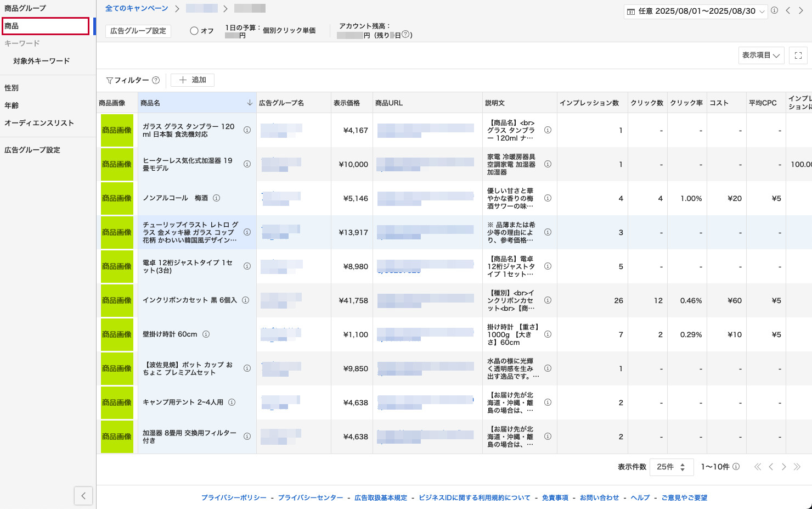This screenshot has height=509, width=812.
Task: Open info icon for ガラス グラス タンブラー product
Action: click(x=247, y=130)
